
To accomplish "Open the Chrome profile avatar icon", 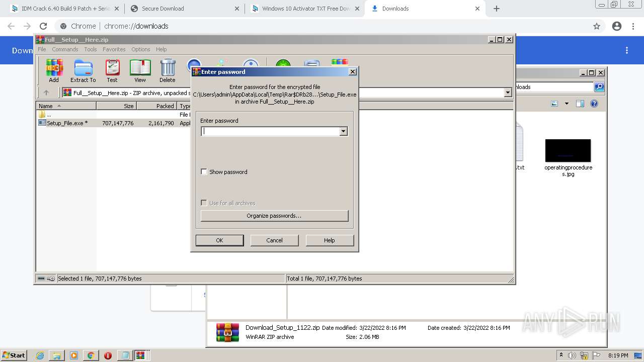I will click(x=617, y=26).
